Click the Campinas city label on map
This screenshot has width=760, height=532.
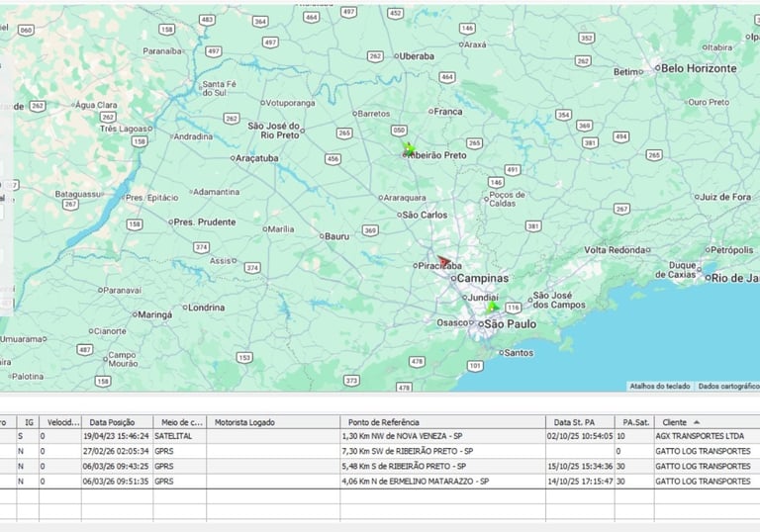(483, 278)
